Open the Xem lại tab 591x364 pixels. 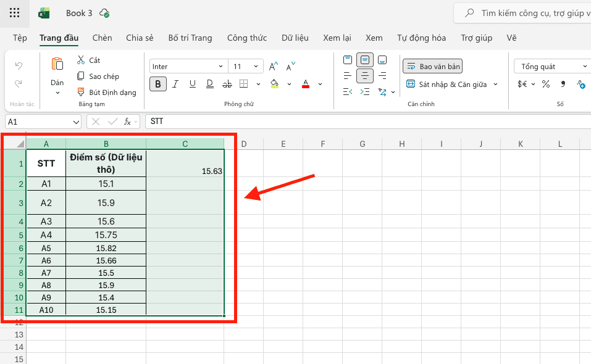click(x=337, y=38)
